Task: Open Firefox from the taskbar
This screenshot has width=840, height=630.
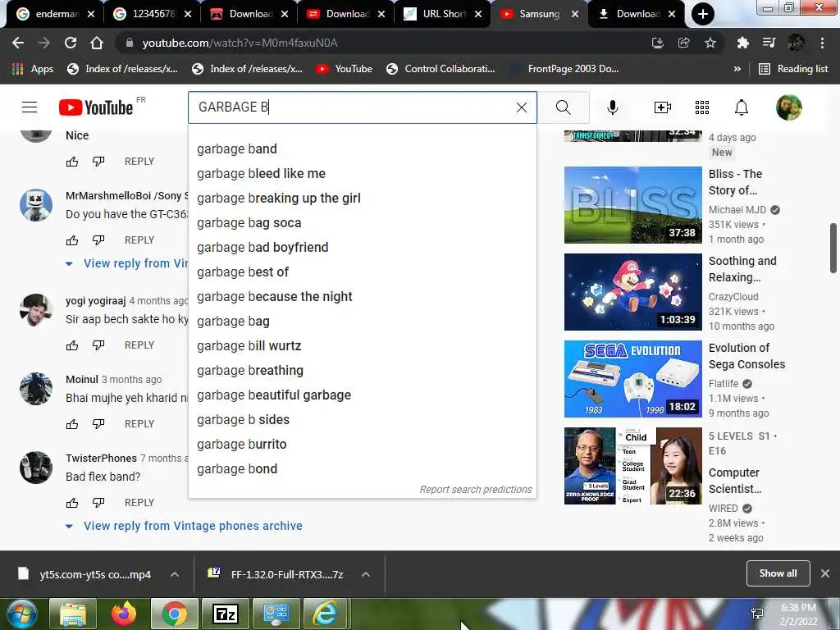Action: [124, 614]
